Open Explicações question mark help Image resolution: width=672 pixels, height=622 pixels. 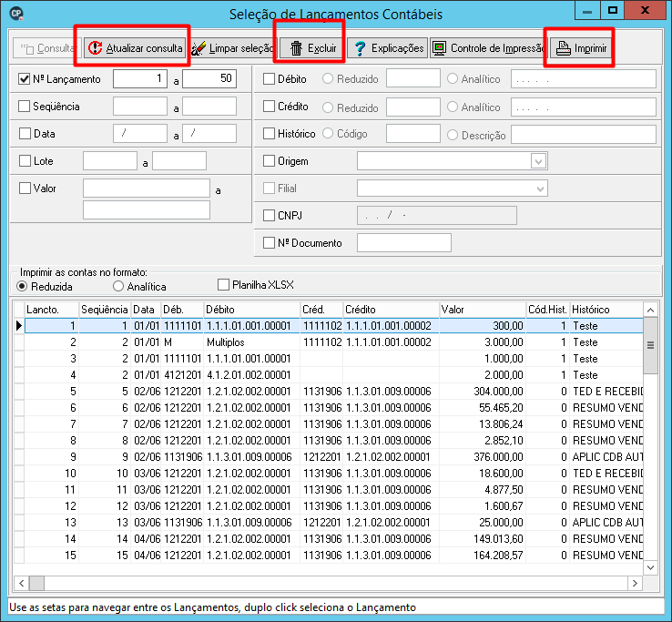(360, 48)
